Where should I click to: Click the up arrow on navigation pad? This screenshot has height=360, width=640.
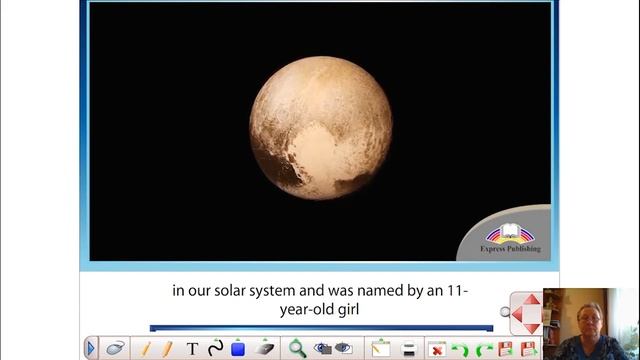click(531, 300)
